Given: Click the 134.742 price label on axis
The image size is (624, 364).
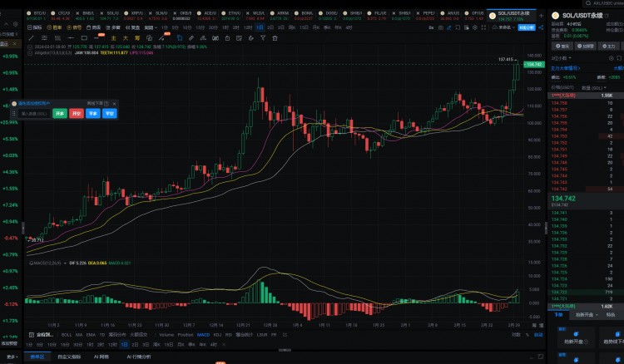Looking at the screenshot, I should 534,64.
